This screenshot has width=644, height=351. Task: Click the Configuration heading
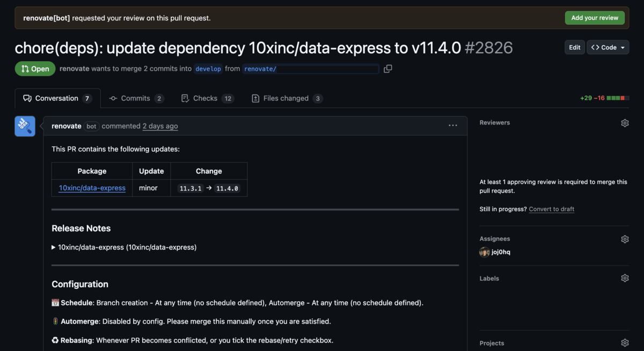click(80, 284)
